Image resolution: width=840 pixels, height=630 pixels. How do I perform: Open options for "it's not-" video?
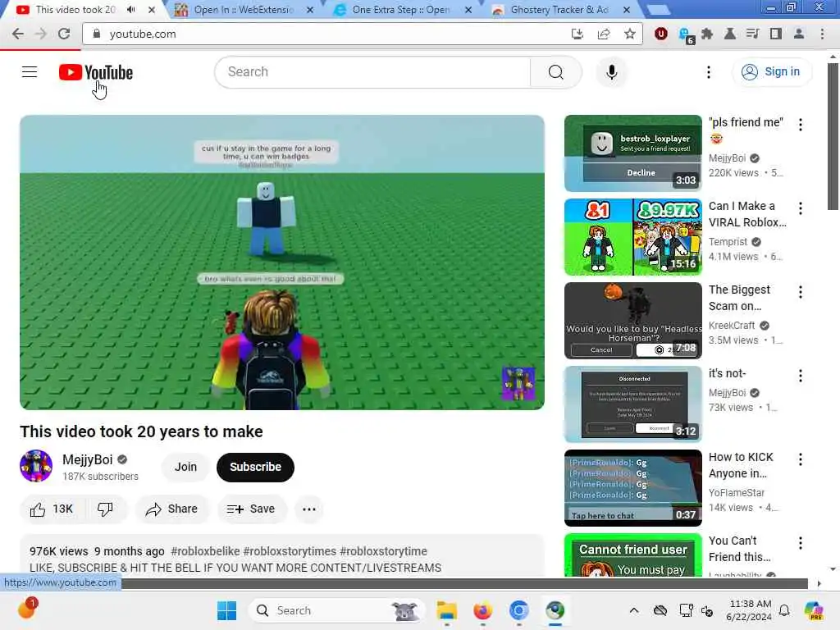801,376
